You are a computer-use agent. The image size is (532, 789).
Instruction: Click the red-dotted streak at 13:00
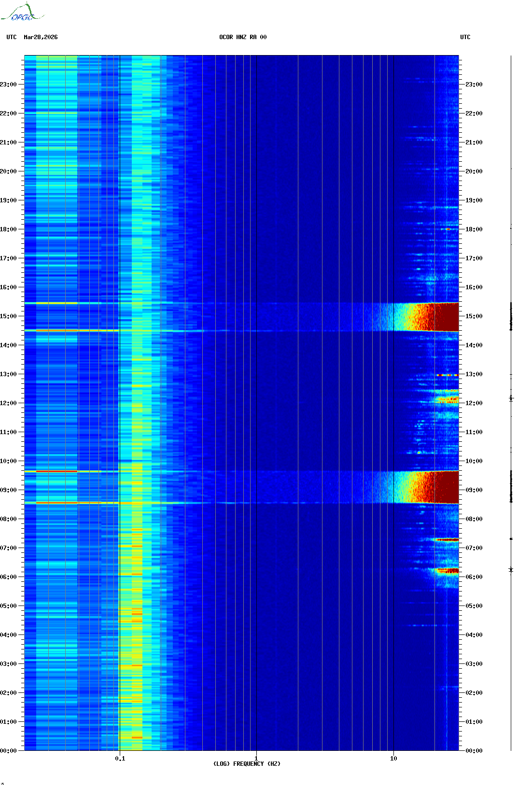click(x=447, y=375)
